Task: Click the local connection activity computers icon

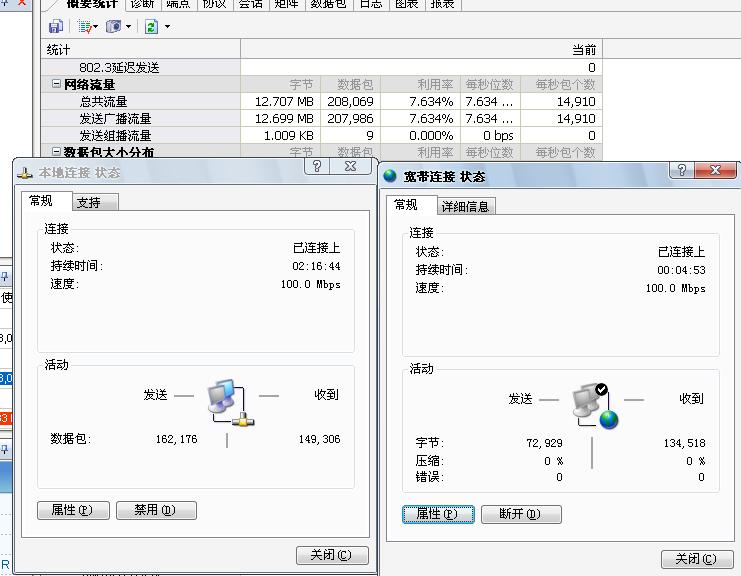Action: pos(230,403)
